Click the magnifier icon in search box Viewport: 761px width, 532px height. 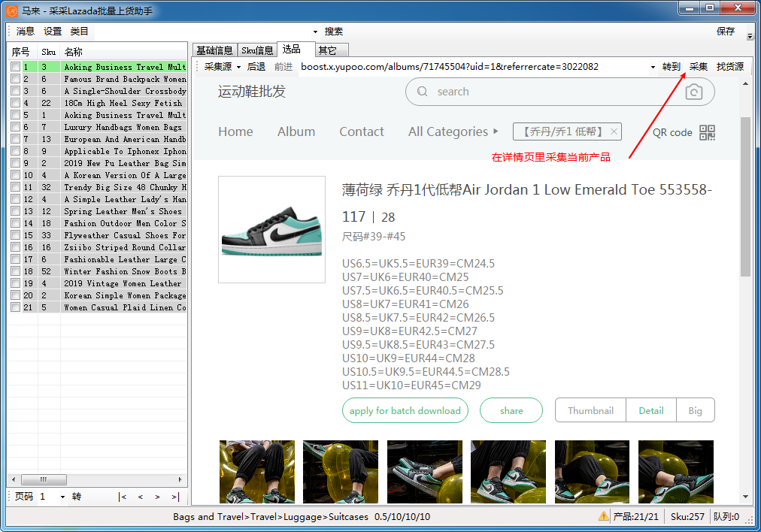pyautogui.click(x=423, y=91)
